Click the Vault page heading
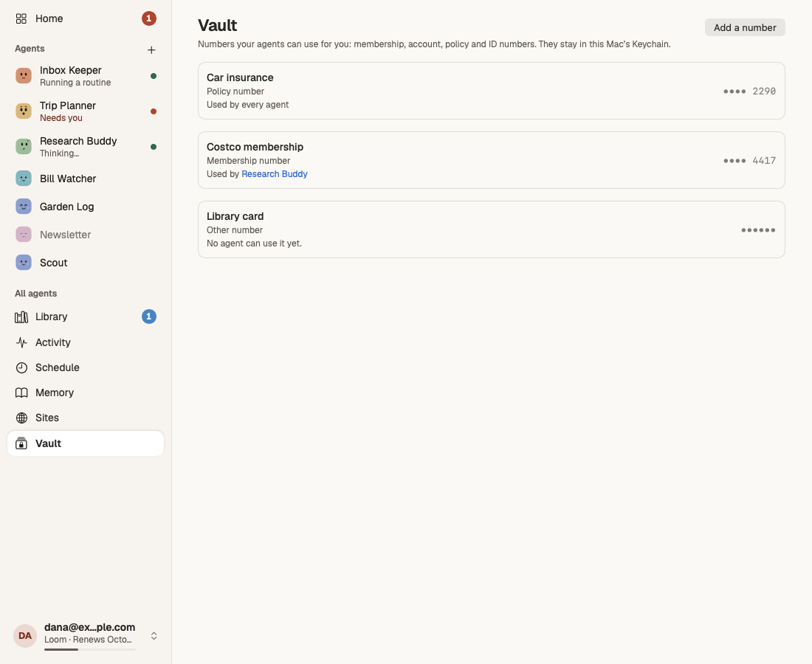Image resolution: width=812 pixels, height=664 pixels. pos(218,25)
